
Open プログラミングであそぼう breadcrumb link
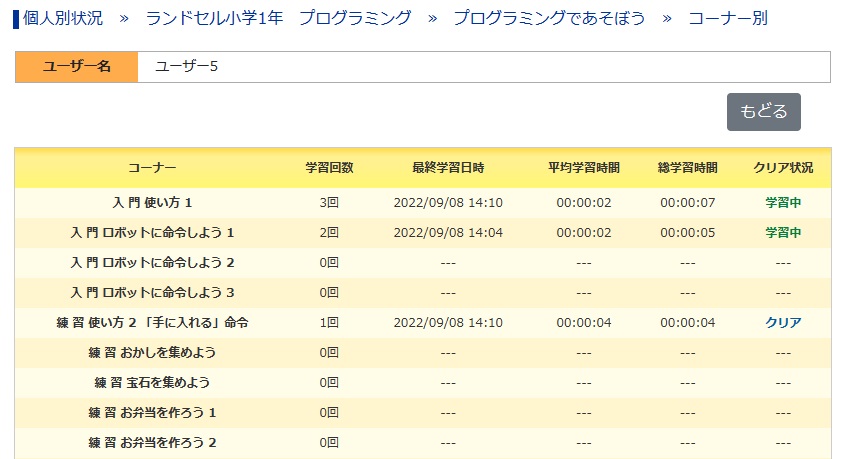pyautogui.click(x=549, y=18)
